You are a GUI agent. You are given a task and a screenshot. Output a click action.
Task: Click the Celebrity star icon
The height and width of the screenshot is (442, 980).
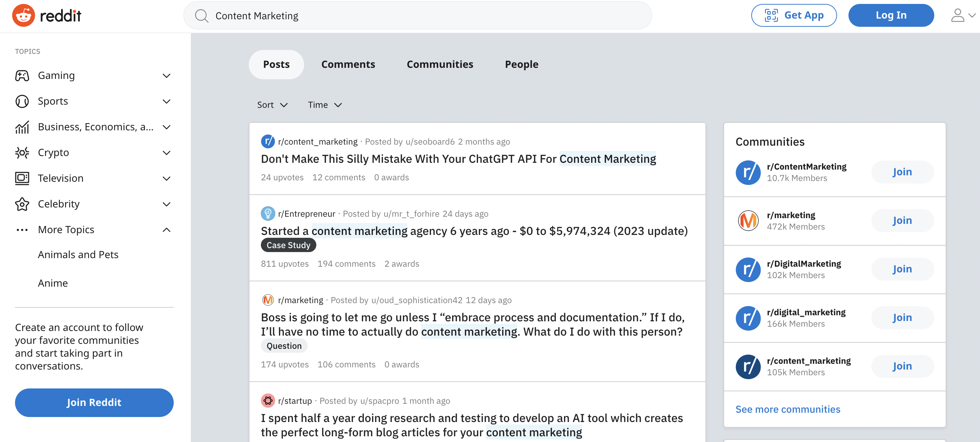click(x=22, y=204)
